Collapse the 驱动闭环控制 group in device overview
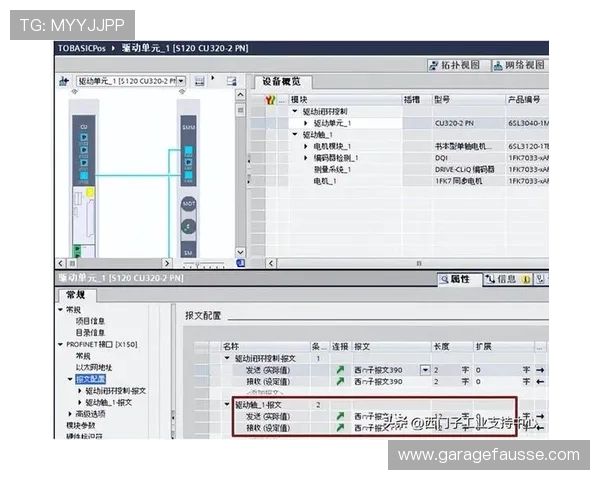600x480 pixels. pyautogui.click(x=295, y=111)
